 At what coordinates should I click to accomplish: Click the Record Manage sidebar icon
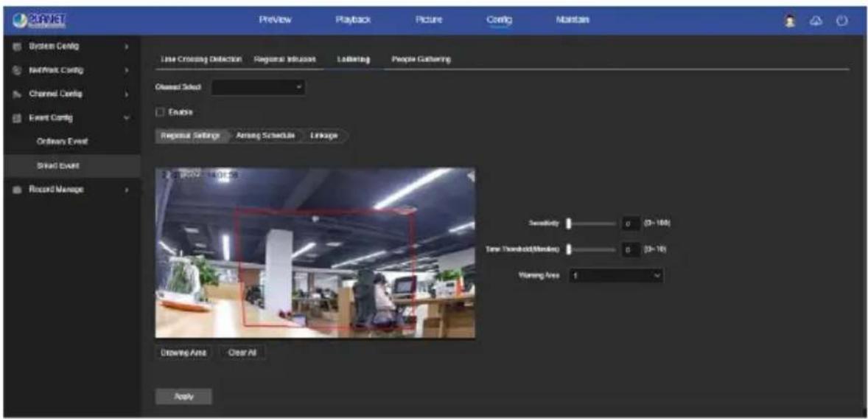(x=15, y=190)
